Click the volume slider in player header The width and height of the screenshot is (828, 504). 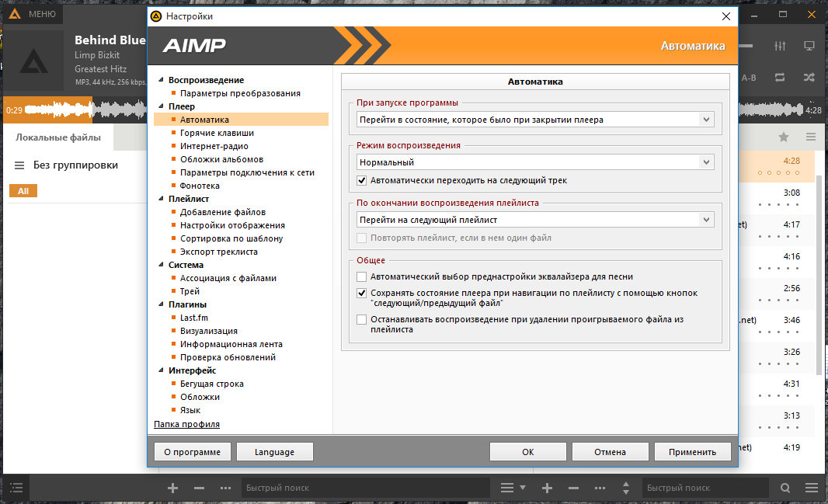(x=746, y=46)
